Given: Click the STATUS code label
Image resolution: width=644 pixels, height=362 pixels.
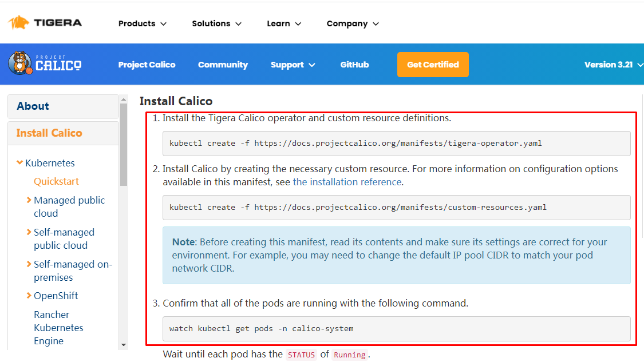Looking at the screenshot, I should click(x=301, y=355).
